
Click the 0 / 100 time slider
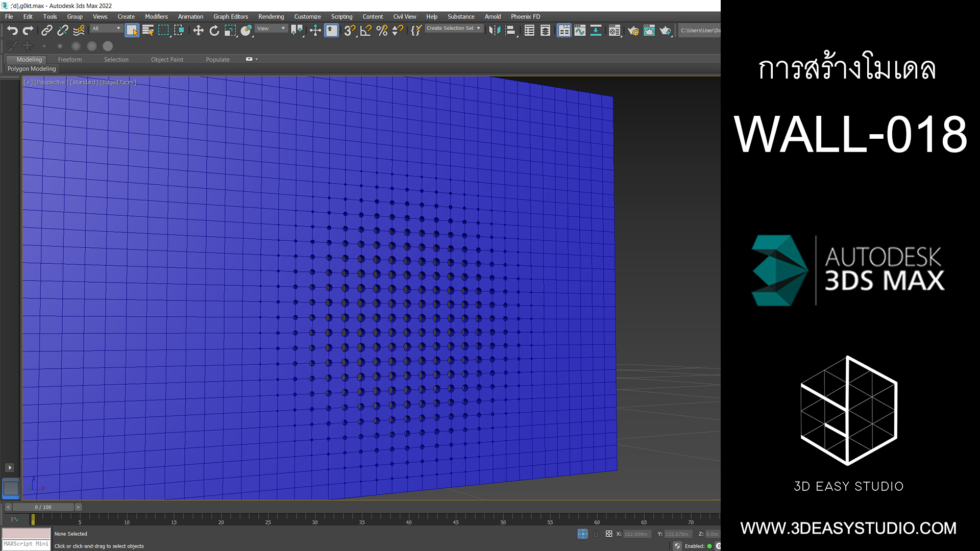point(43,507)
